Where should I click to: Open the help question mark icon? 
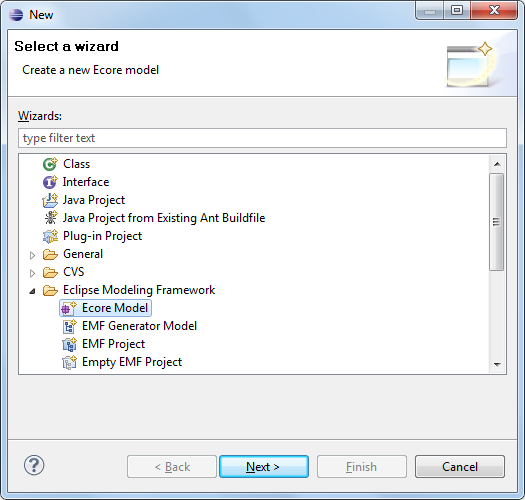coord(34,466)
